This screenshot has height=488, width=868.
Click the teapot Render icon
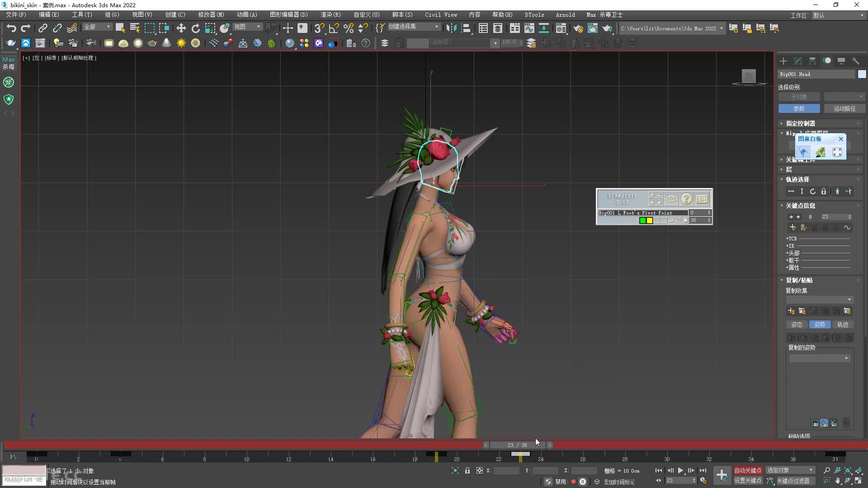(x=607, y=28)
